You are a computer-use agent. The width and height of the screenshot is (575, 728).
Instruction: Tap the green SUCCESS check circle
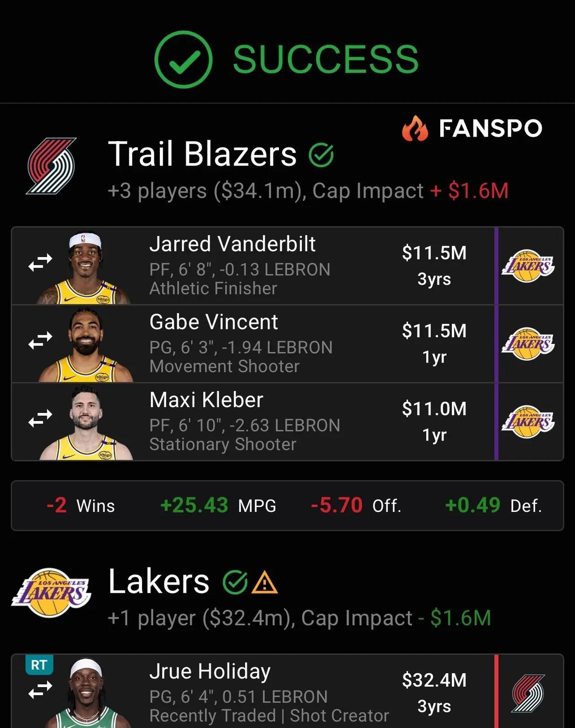coord(183,59)
